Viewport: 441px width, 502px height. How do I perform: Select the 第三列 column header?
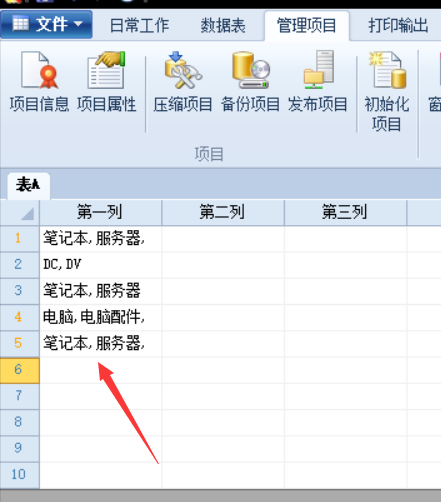[x=345, y=213]
